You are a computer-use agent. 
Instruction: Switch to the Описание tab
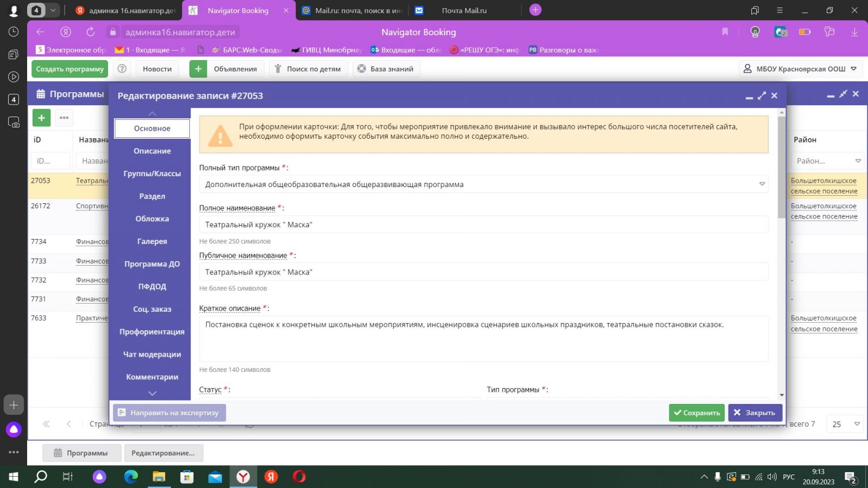pos(152,151)
